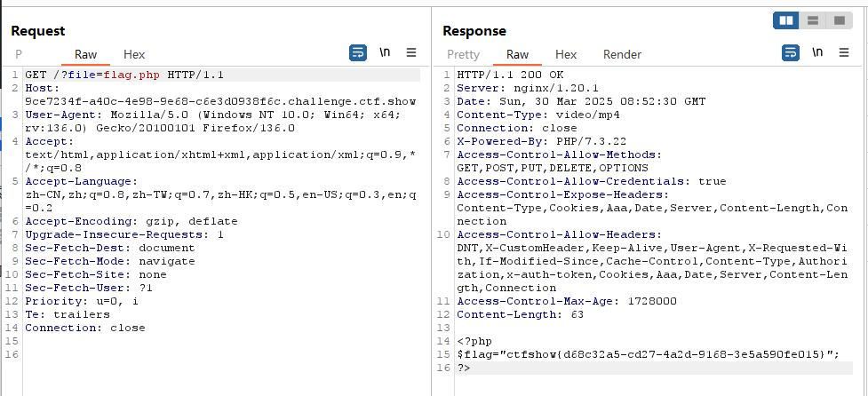This screenshot has width=868, height=396.
Task: Click the Connection close line in response
Action: [517, 128]
